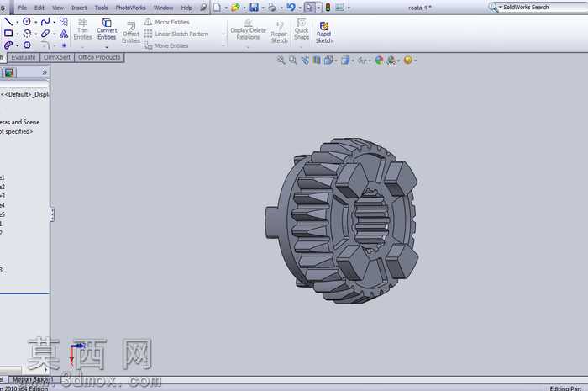
Task: Click the Edit Appearance color ball icon
Action: tap(379, 60)
